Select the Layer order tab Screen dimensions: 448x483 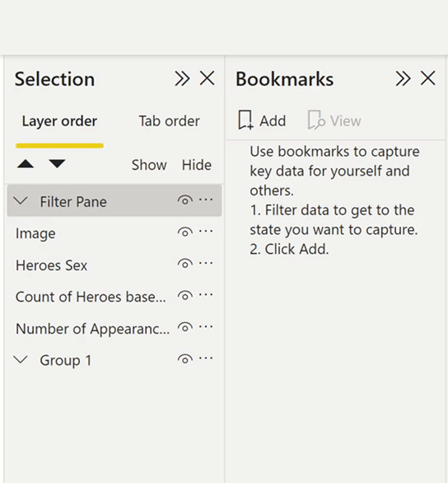click(59, 121)
